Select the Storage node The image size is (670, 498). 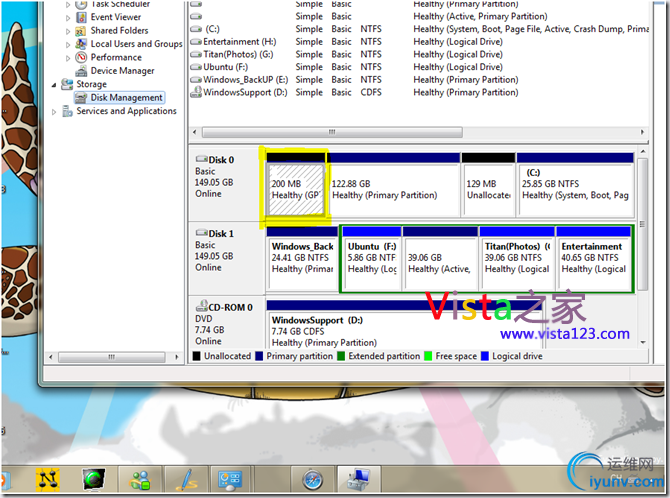pyautogui.click(x=91, y=84)
